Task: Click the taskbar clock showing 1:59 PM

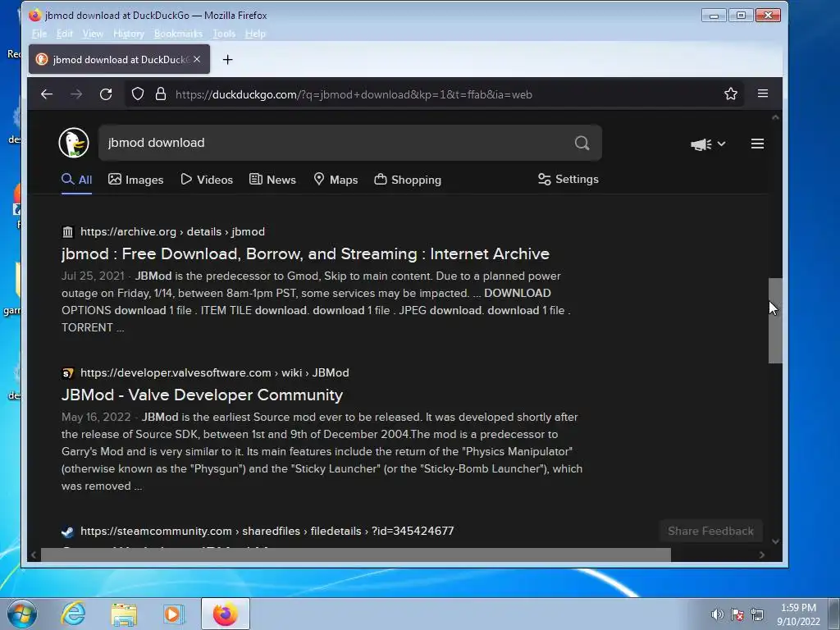Action: 798,614
